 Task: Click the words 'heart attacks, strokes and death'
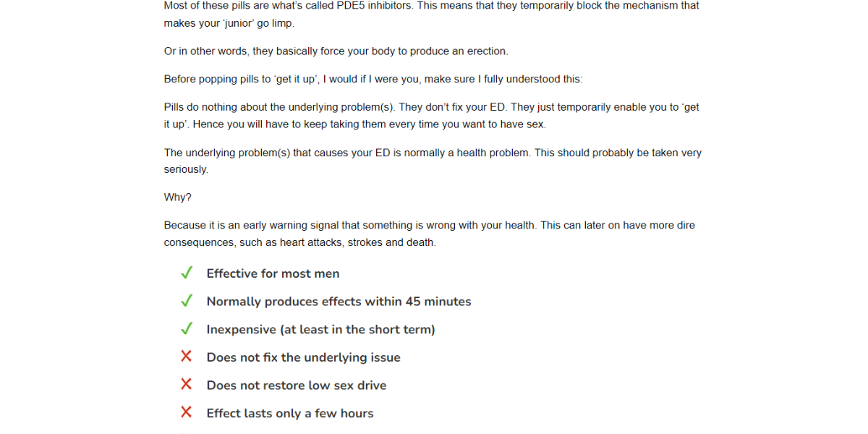click(357, 242)
